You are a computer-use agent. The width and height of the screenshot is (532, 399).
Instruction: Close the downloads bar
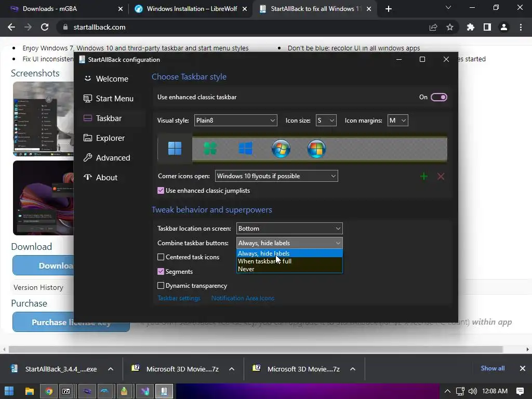pos(523,368)
